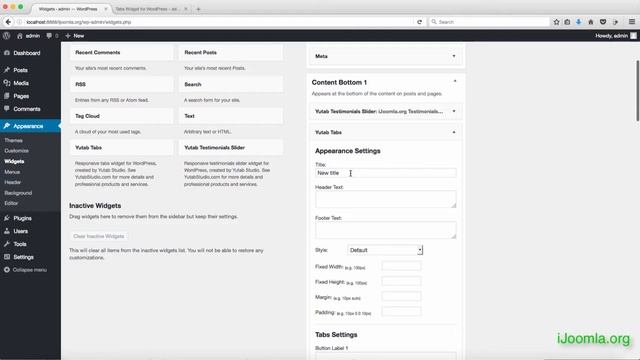This screenshot has width=640, height=360.
Task: Collapse the Content Bottom 1 area
Action: (x=455, y=82)
